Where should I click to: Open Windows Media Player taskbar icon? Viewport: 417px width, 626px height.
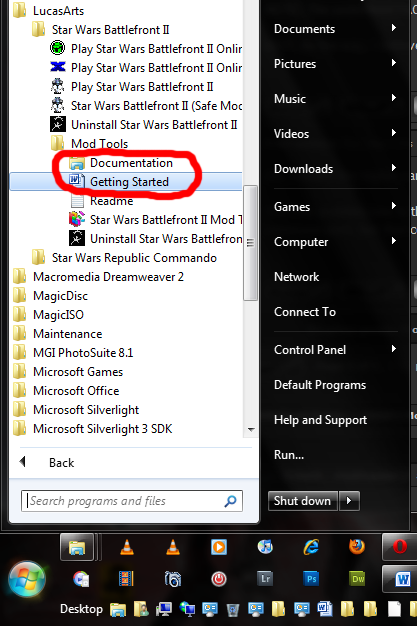[x=219, y=547]
